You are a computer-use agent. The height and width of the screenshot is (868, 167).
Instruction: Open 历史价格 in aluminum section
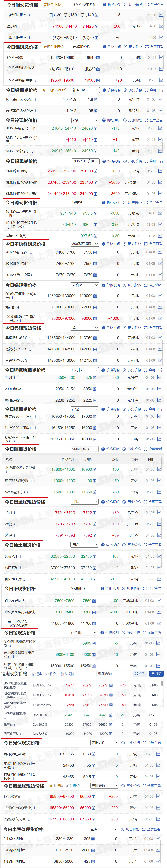click(x=133, y=47)
